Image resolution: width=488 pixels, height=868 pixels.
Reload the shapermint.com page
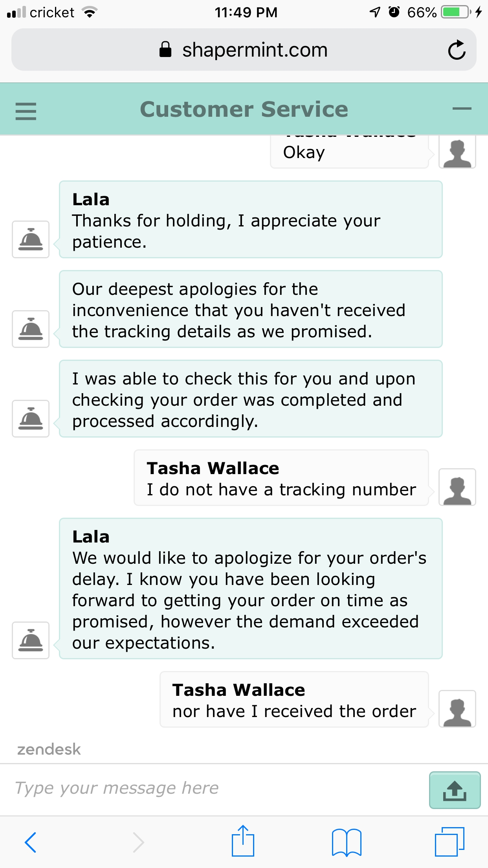[x=457, y=50]
